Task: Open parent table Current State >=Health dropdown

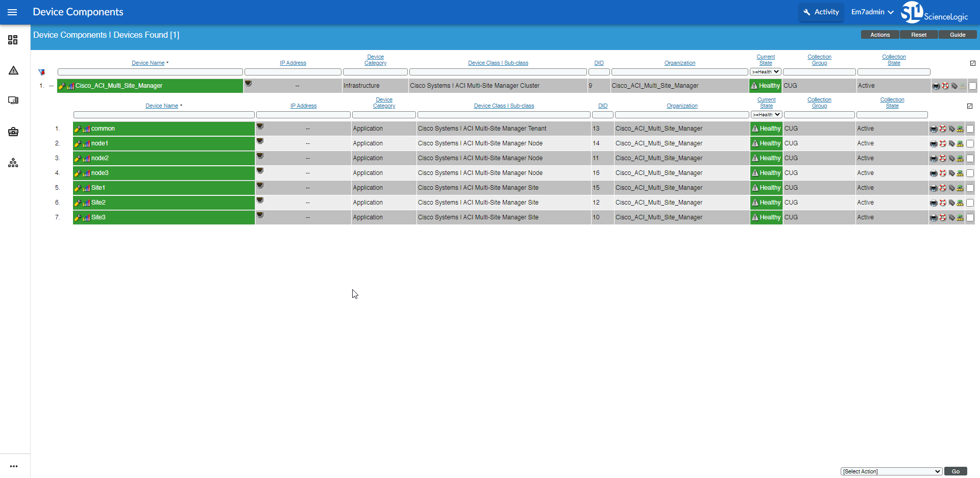Action: click(x=766, y=72)
